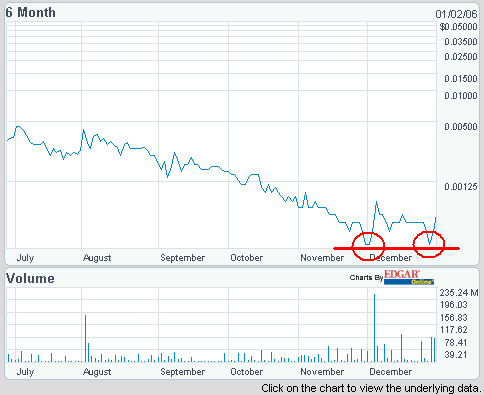Click 'October' on the price chart axis
Image resolution: width=484 pixels, height=395 pixels.
coord(247,258)
